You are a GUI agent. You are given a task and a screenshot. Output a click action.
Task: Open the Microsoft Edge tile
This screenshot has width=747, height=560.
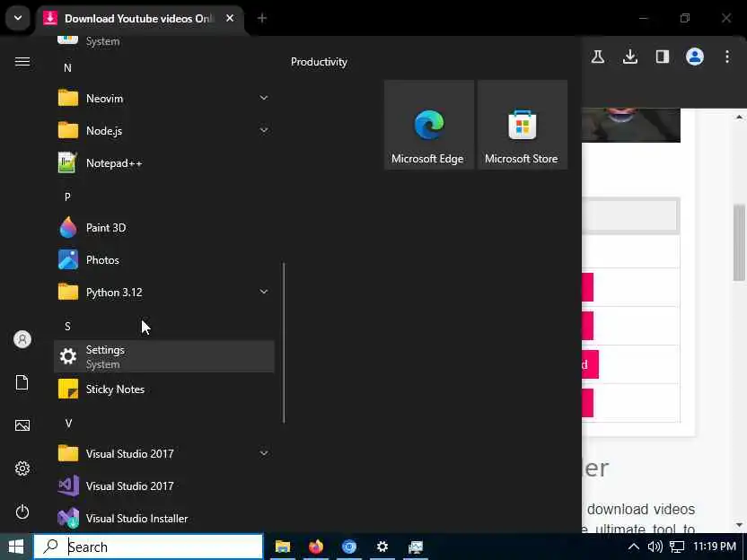(x=428, y=125)
